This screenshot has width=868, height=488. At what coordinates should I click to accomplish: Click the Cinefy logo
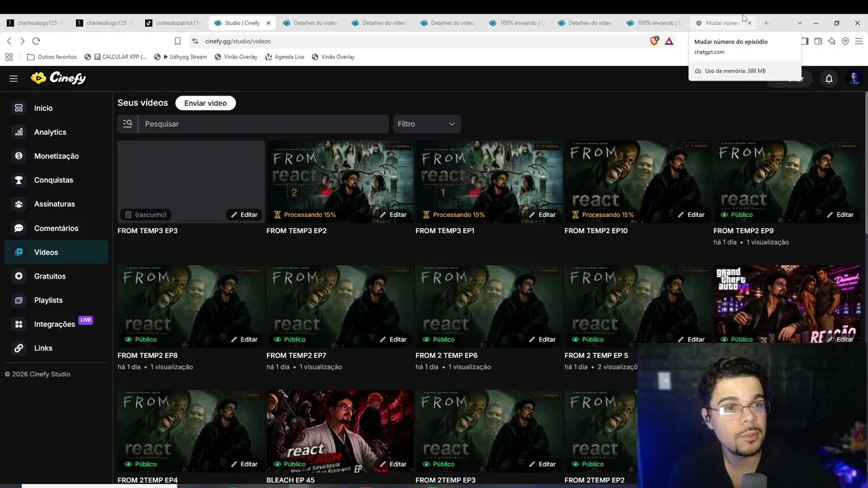click(58, 78)
